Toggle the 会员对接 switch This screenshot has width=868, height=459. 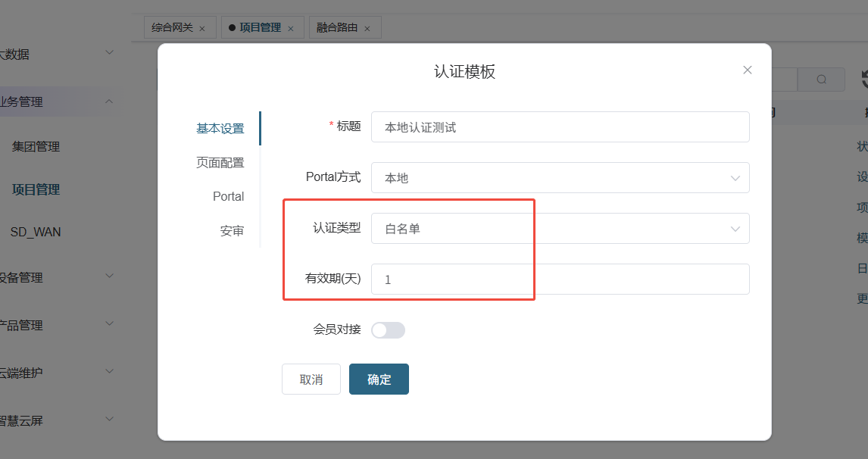tap(388, 330)
